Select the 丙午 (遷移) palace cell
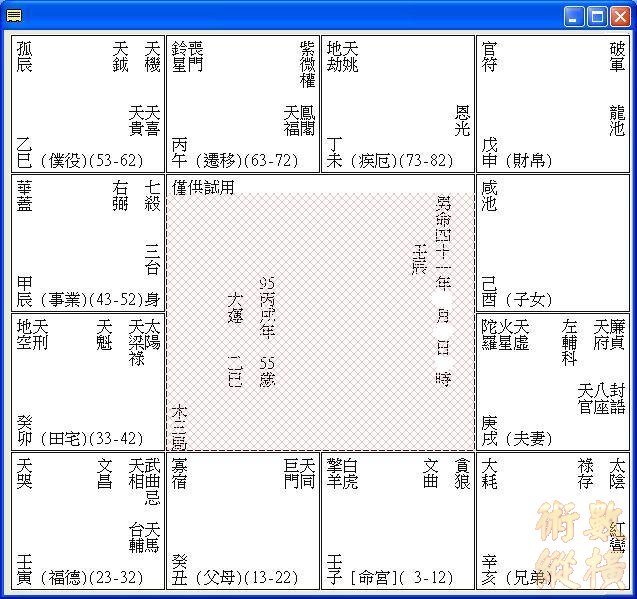Screen dimensions: 637x599 242,104
